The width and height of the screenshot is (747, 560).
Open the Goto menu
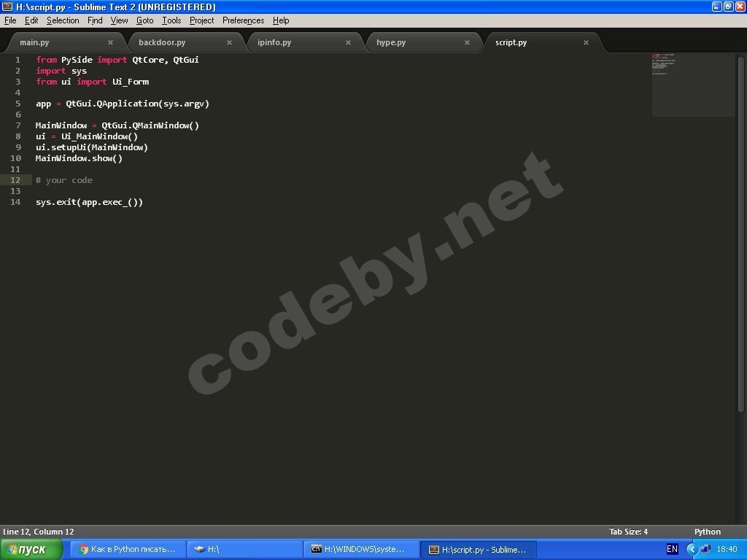pyautogui.click(x=145, y=20)
